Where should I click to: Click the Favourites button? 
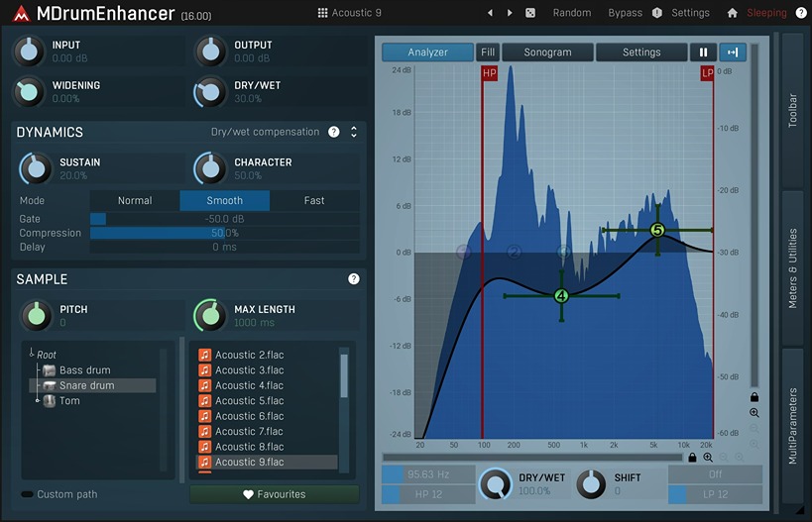(x=274, y=494)
